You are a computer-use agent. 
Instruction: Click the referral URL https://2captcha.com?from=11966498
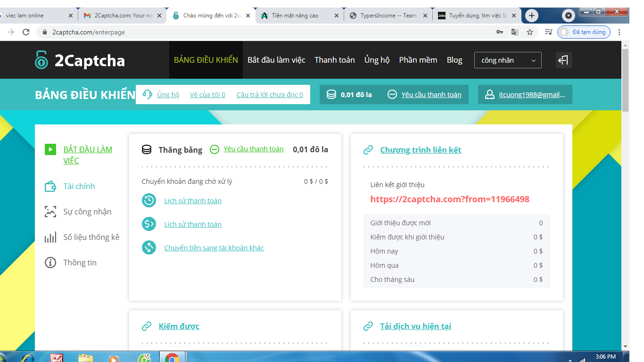[450, 199]
